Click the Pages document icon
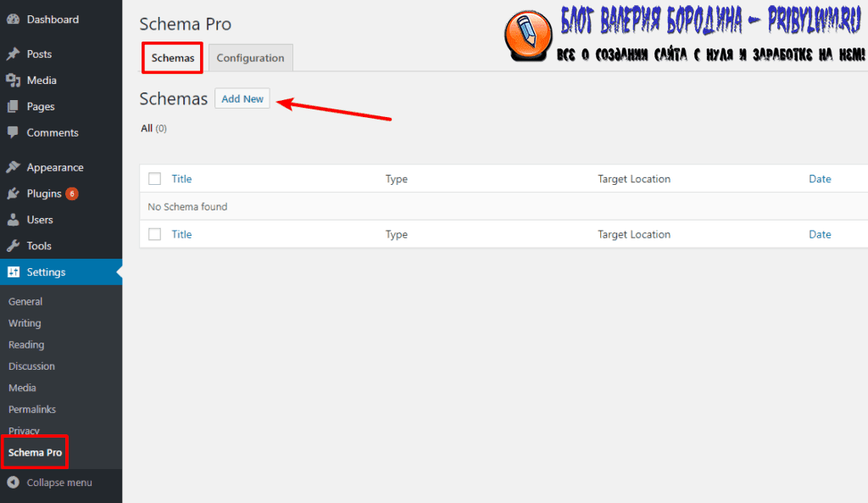 click(13, 106)
